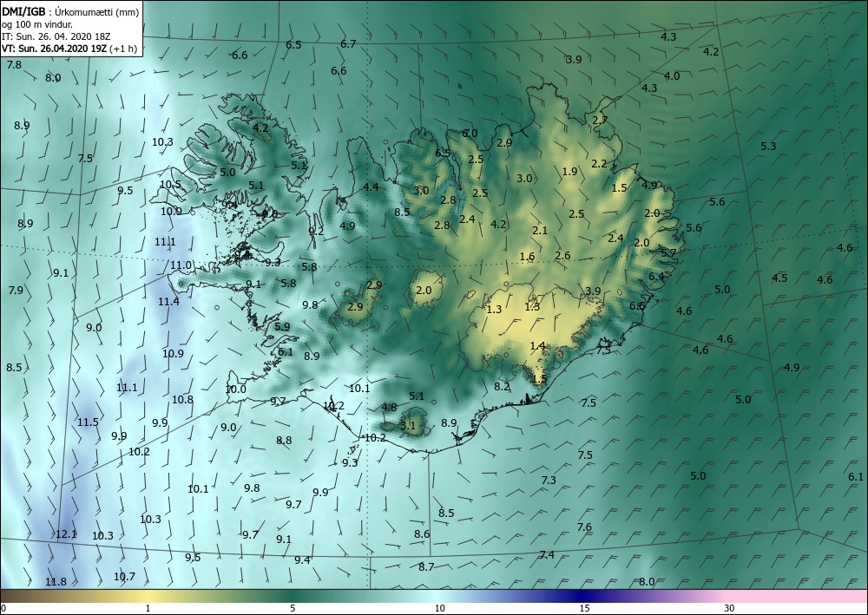The image size is (868, 615).
Task: Click the 6.4 value on the map
Action: point(656,277)
